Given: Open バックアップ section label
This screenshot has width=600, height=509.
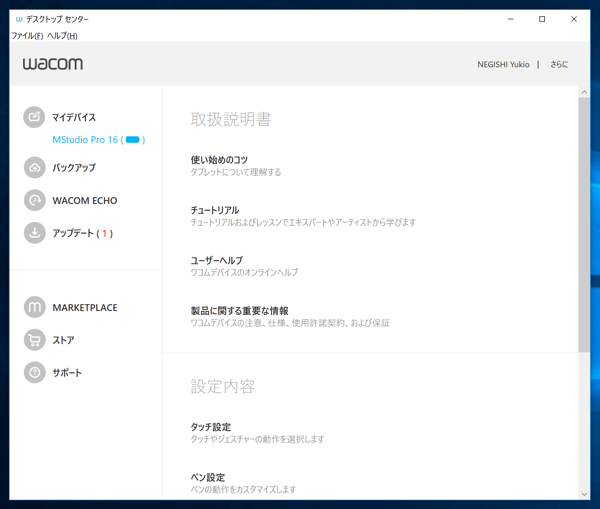Looking at the screenshot, I should click(74, 168).
